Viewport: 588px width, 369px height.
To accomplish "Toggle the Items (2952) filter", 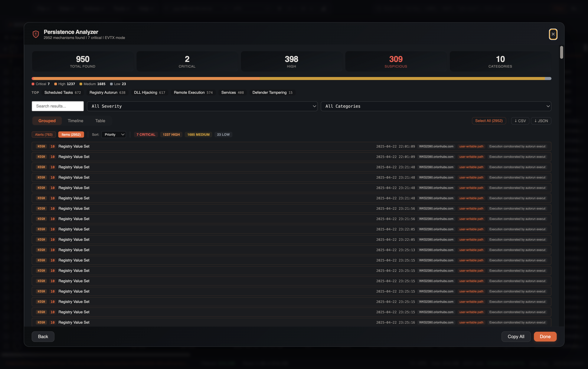I will 71,135.
